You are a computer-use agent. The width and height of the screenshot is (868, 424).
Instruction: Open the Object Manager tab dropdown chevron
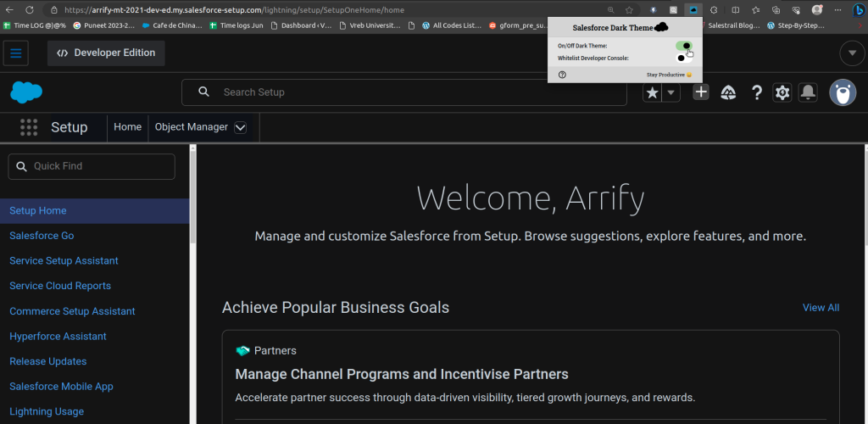(240, 128)
